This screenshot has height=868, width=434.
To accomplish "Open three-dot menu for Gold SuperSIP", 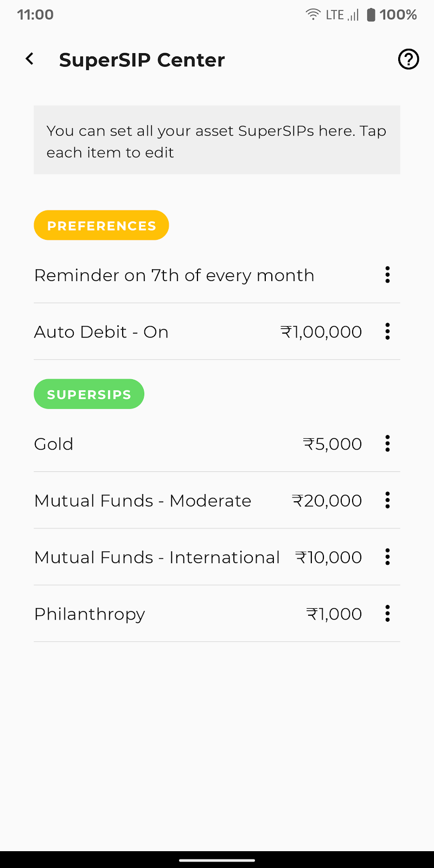I will click(x=387, y=444).
